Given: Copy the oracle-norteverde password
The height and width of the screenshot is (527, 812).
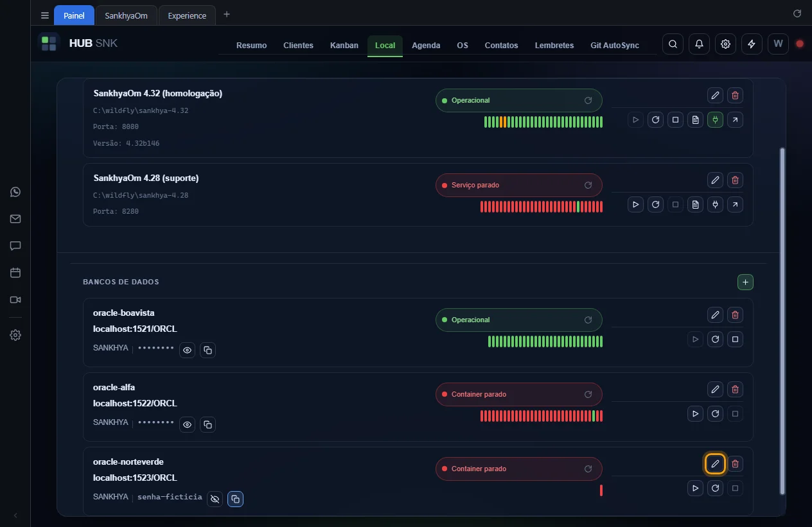Looking at the screenshot, I should [235, 499].
